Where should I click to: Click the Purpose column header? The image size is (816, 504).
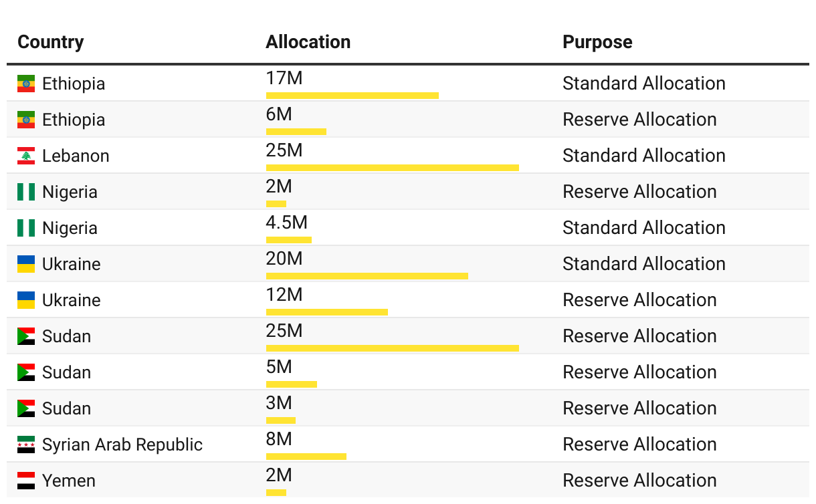click(x=597, y=42)
